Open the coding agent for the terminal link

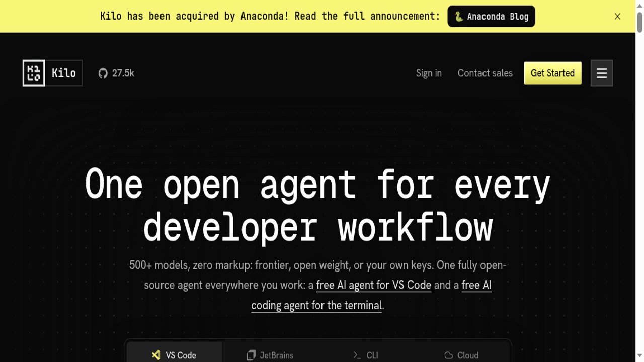[x=316, y=305]
